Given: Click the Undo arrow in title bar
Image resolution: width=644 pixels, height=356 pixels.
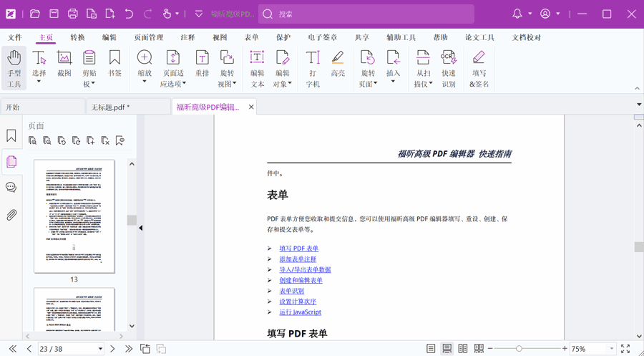Looking at the screenshot, I should 129,14.
